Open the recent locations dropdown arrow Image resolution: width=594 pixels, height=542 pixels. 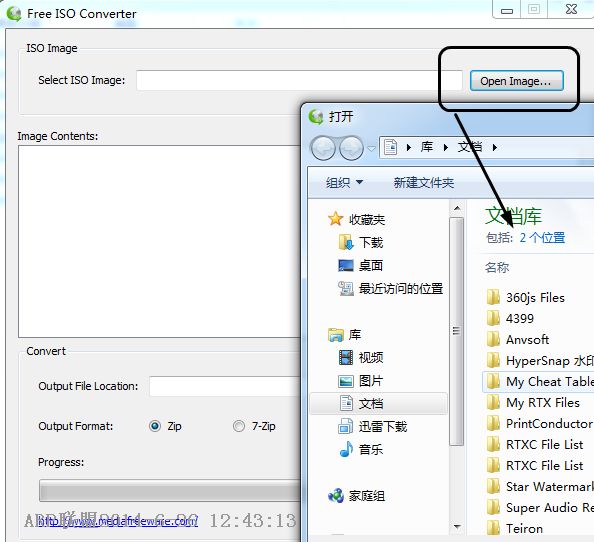pyautogui.click(x=372, y=148)
